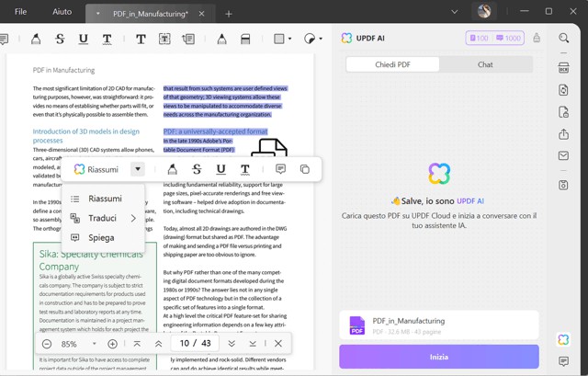This screenshot has height=376, width=588.
Task: Open the Aiuto menu
Action: (x=62, y=12)
